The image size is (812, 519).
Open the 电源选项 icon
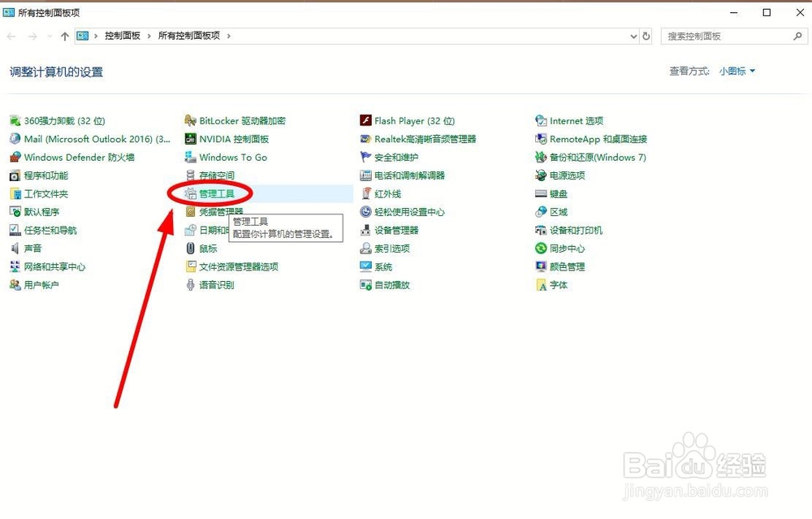(541, 175)
